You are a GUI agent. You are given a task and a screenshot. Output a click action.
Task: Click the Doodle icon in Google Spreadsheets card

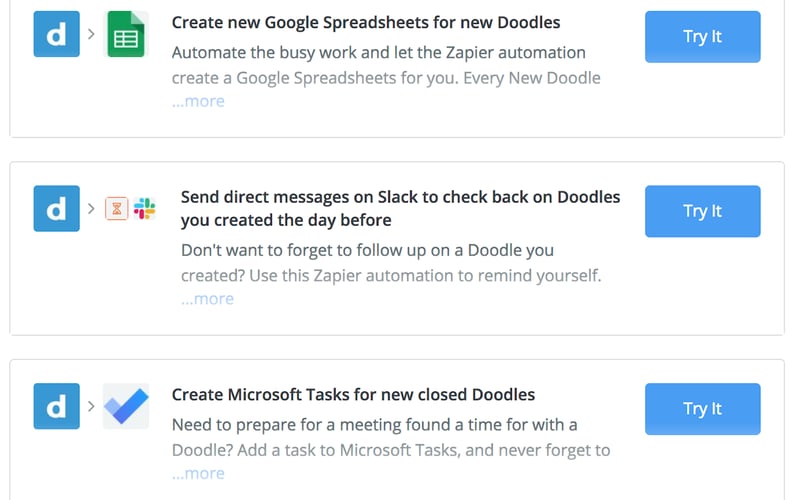56,34
